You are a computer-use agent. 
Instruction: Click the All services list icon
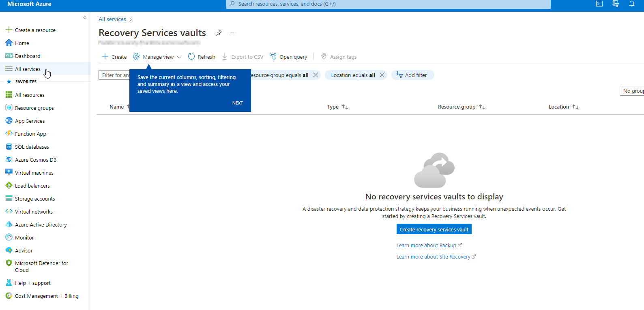[x=9, y=68]
